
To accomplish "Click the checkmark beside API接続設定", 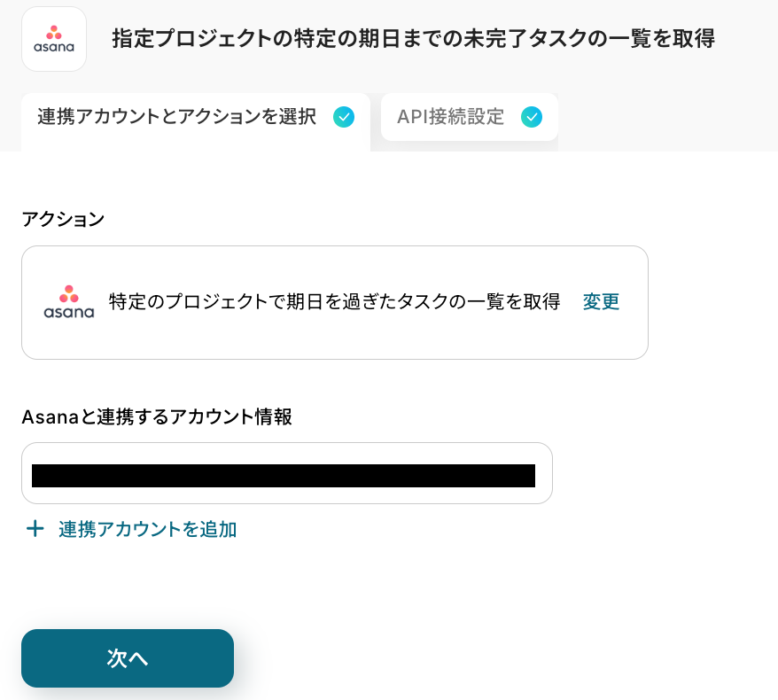I will point(532,117).
